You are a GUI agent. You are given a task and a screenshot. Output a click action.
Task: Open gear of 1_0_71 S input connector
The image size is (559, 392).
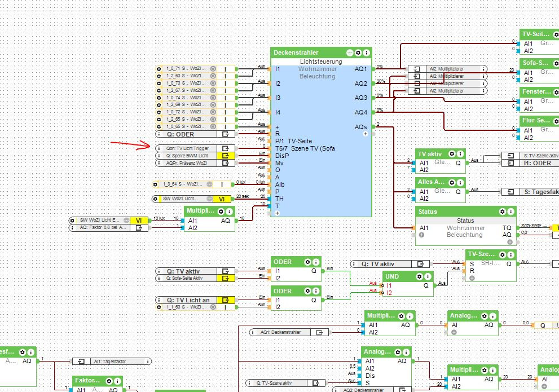160,69
